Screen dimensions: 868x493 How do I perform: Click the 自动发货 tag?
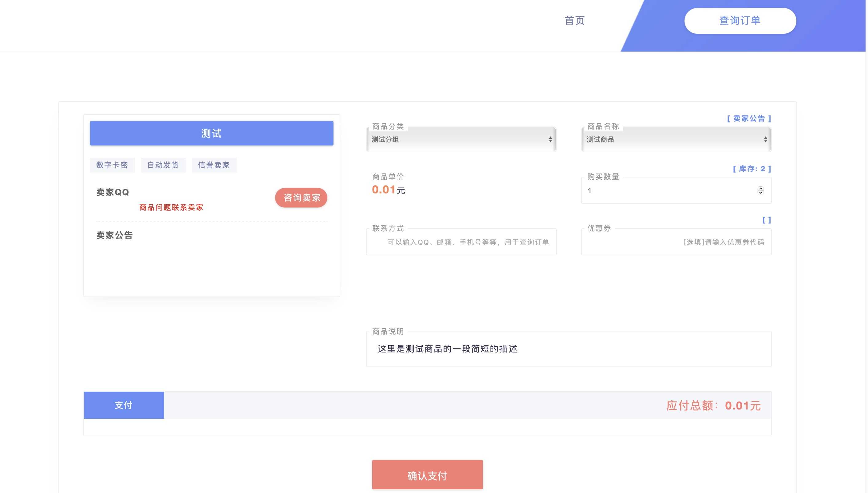[x=163, y=165]
